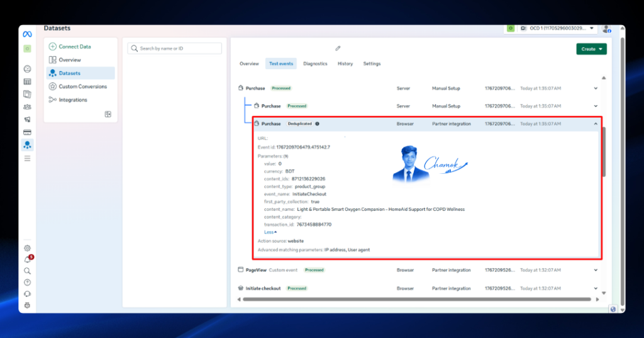Open the headset support icon
The image size is (644, 338).
tap(27, 294)
